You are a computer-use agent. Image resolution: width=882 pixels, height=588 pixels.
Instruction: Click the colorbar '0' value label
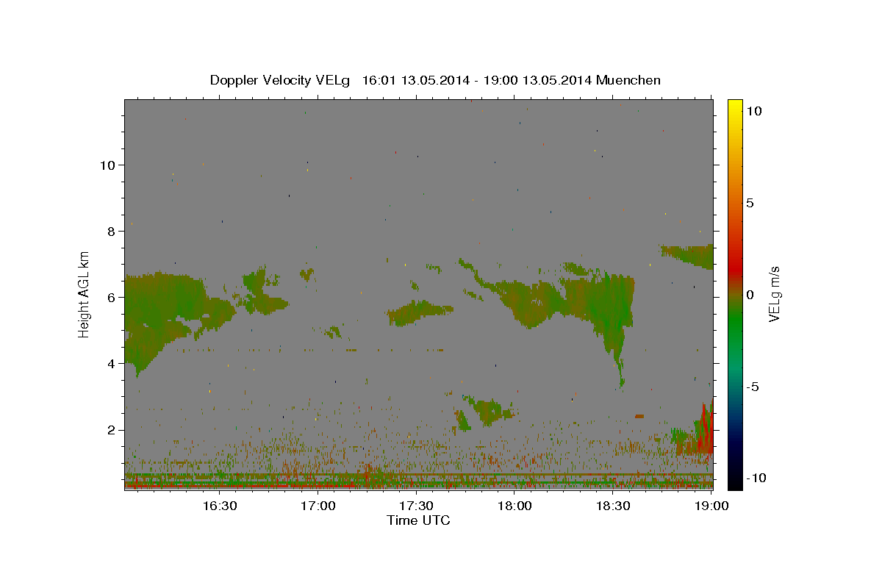click(750, 295)
